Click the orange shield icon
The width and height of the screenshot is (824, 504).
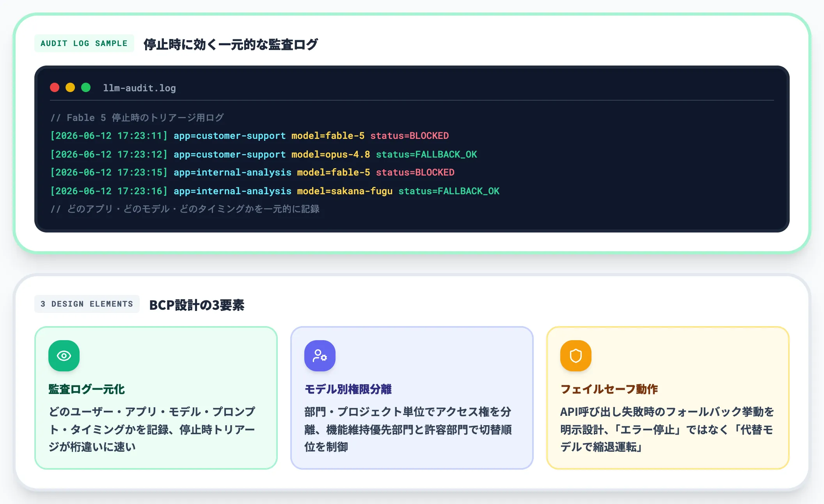576,356
